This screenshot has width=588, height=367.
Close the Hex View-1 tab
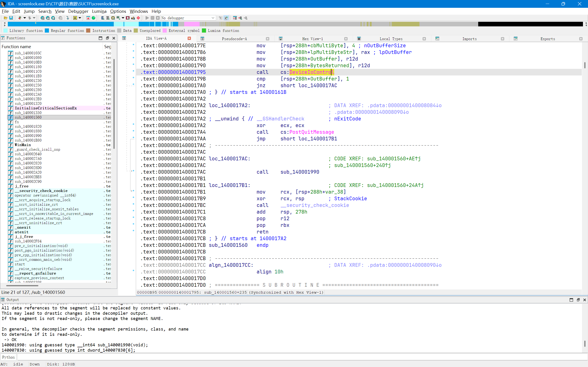tap(346, 39)
